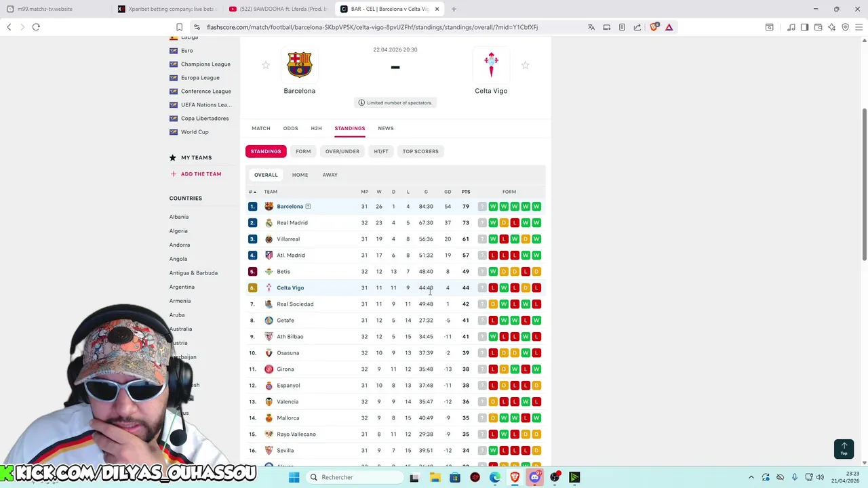This screenshot has height=488, width=868.
Task: Open World Cup in the sidebar
Action: [x=195, y=132]
